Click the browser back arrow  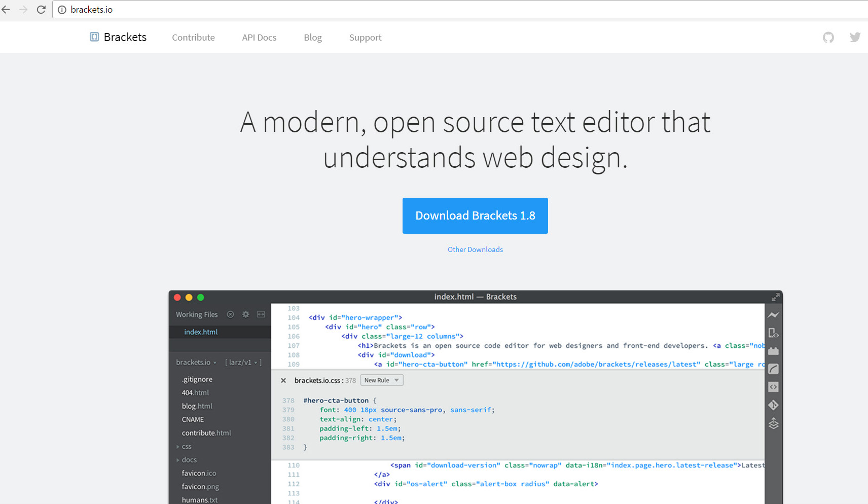[x=6, y=10]
